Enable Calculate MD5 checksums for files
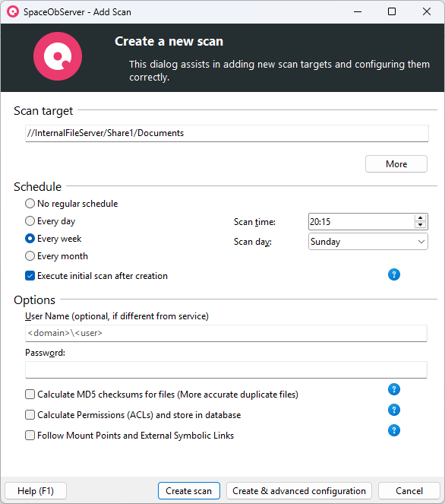Image resolution: width=445 pixels, height=504 pixels. (30, 395)
